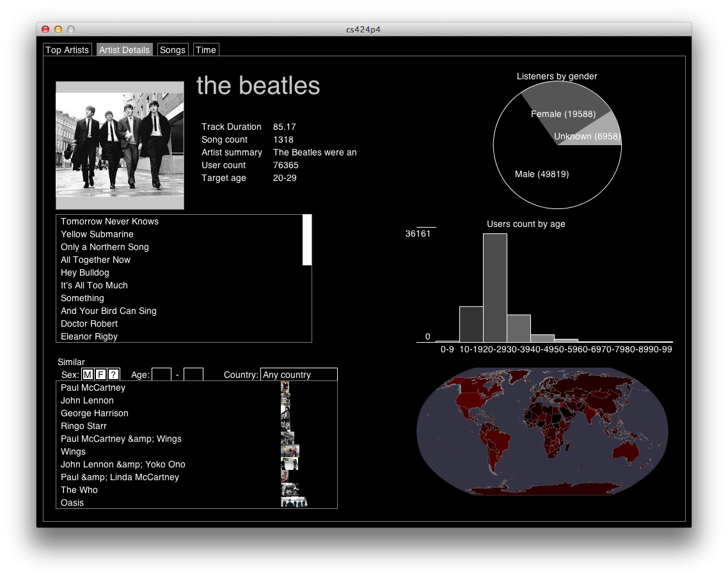728x578 pixels.
Task: Click the 40-49 age histogram bar
Action: point(542,338)
